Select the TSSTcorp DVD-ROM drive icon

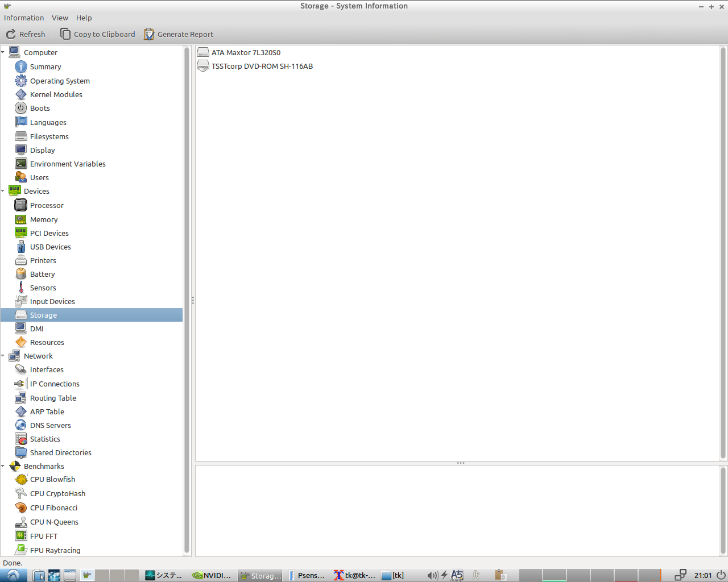[203, 66]
